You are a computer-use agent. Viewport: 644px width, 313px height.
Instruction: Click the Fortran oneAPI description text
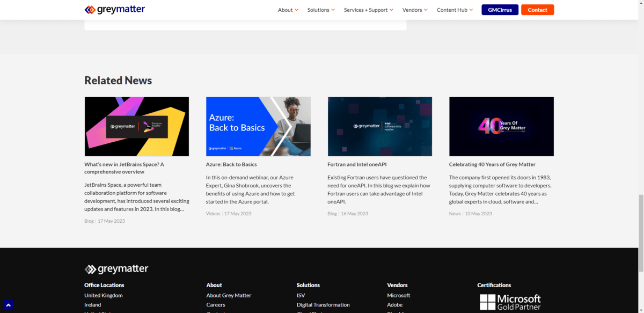click(379, 190)
